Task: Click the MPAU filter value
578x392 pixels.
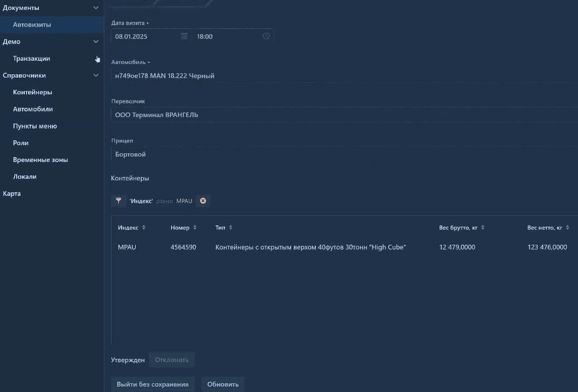Action: tap(184, 201)
